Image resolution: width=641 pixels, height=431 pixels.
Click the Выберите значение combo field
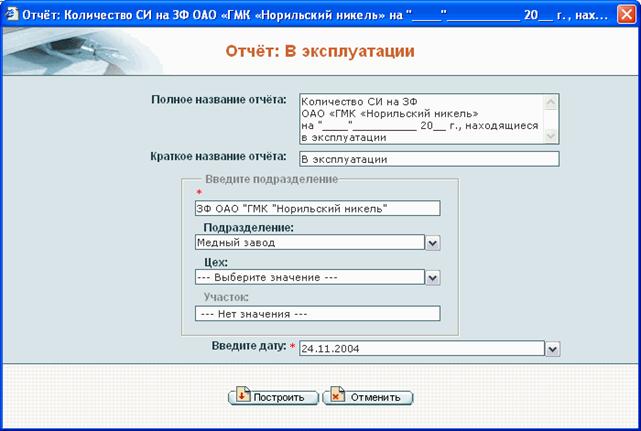pyautogui.click(x=310, y=277)
